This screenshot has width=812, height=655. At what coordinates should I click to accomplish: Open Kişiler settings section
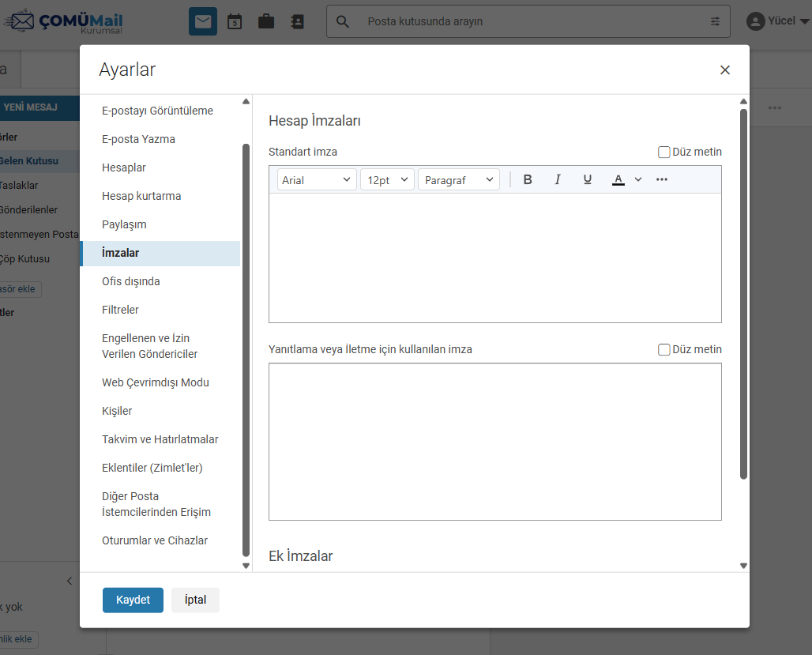[117, 411]
